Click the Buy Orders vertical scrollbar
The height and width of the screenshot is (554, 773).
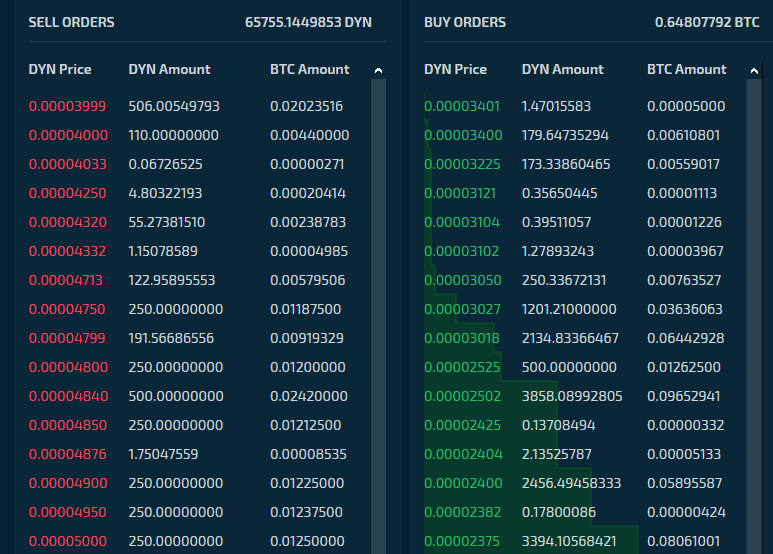coord(754,315)
